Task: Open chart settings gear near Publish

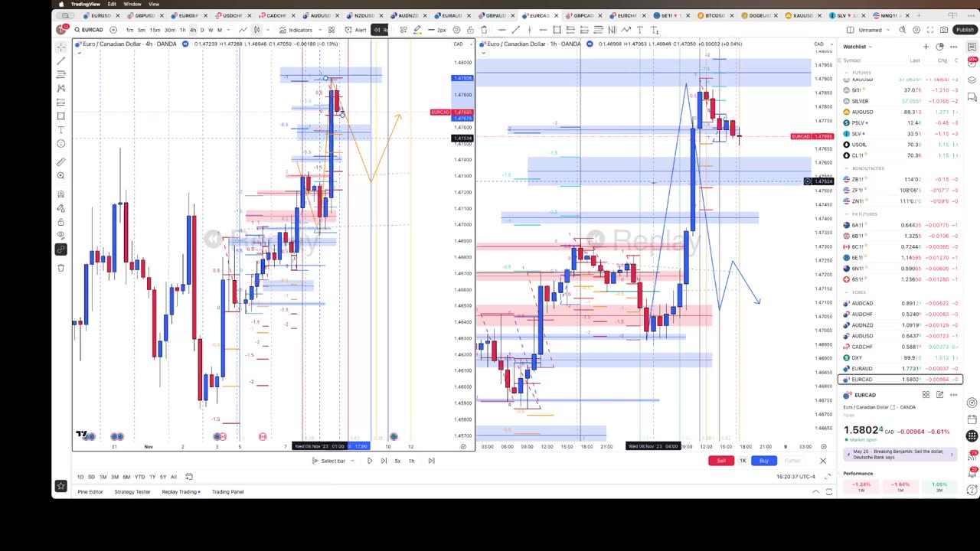Action: 916,30
